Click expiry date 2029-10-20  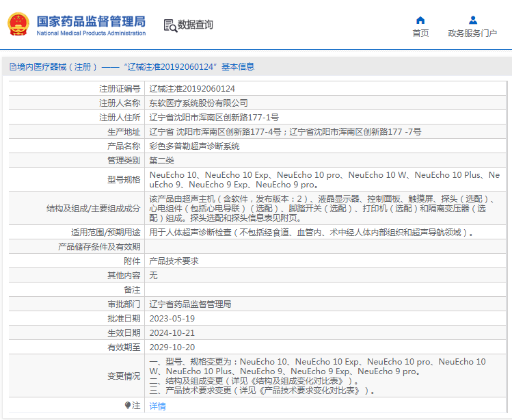click(x=172, y=347)
